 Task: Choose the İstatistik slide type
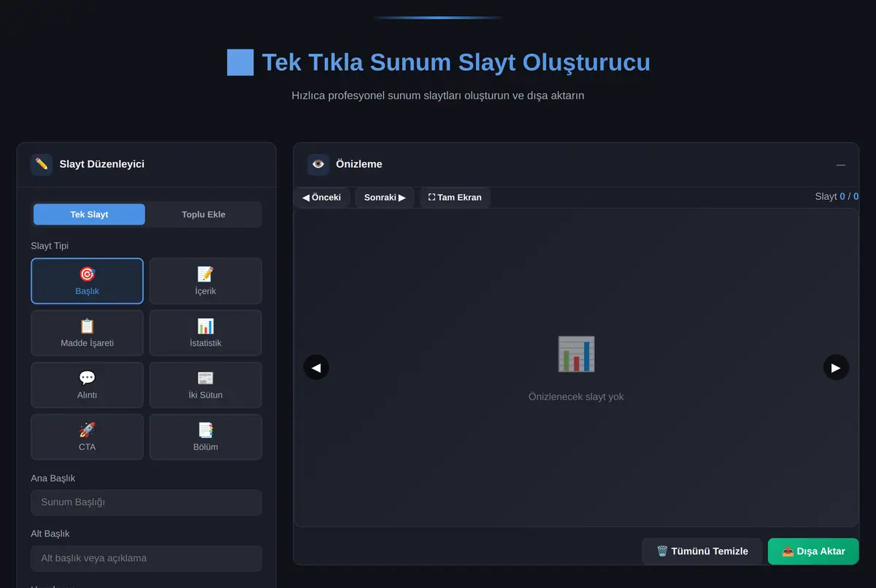pos(206,333)
